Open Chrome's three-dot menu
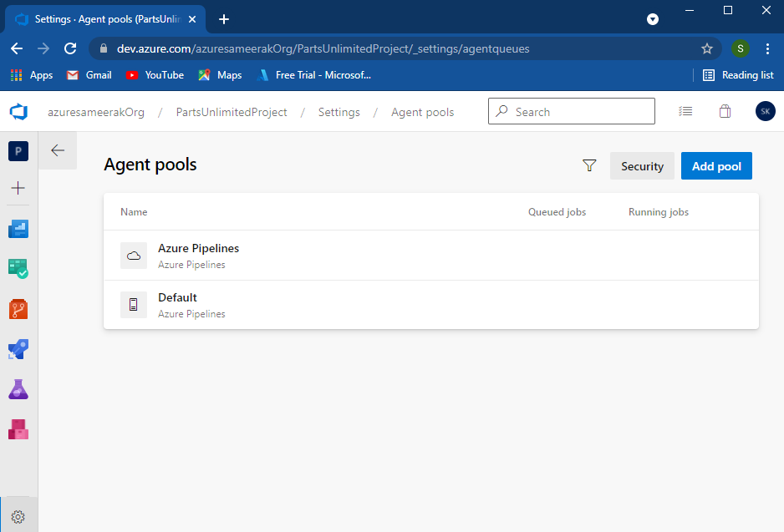This screenshot has height=532, width=784. (x=768, y=48)
